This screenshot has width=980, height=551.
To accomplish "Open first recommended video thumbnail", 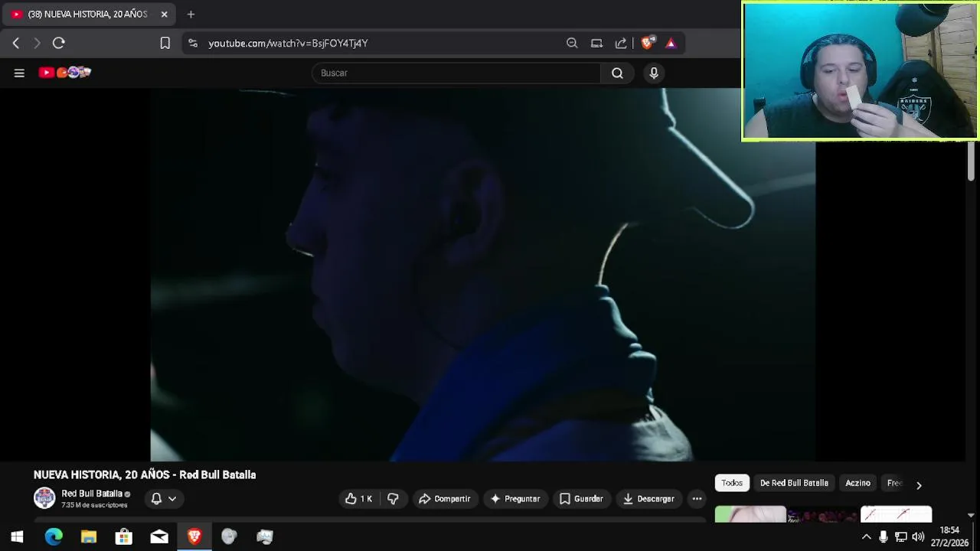I will [750, 514].
